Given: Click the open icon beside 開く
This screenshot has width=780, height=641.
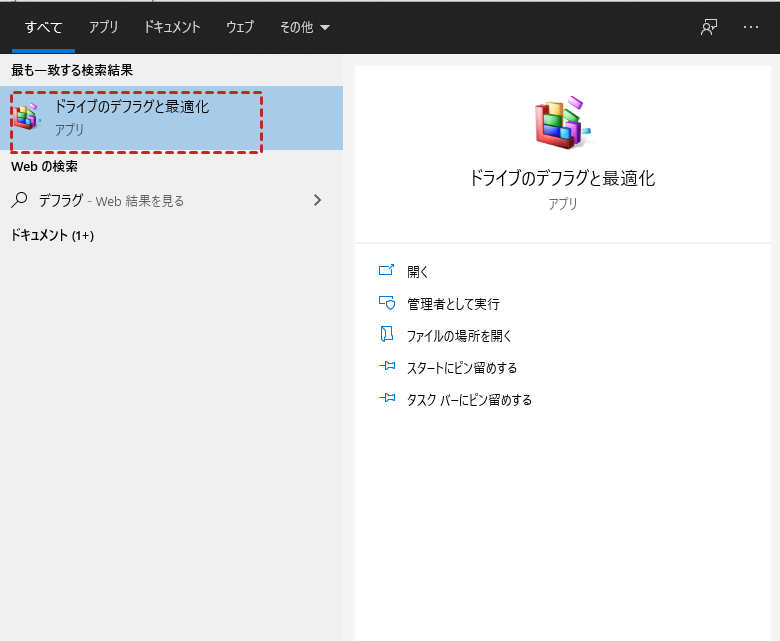Looking at the screenshot, I should [387, 270].
